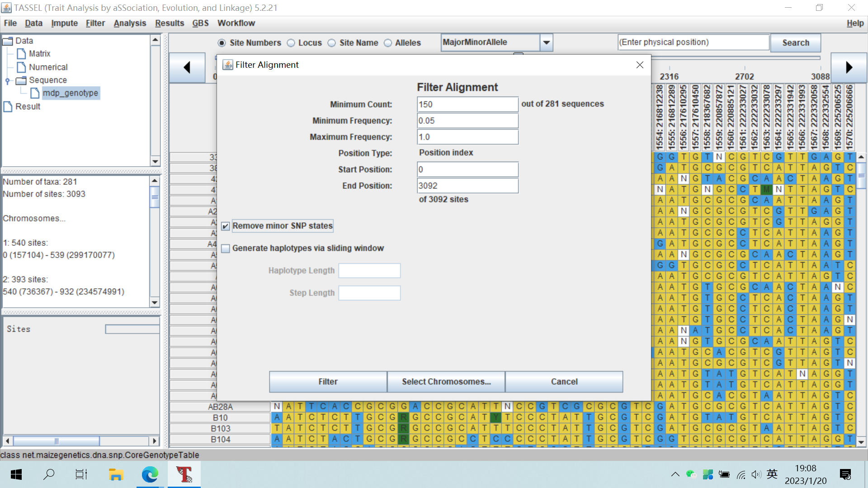The width and height of the screenshot is (868, 488).
Task: Click the Windows search taskbar icon
Action: (49, 474)
